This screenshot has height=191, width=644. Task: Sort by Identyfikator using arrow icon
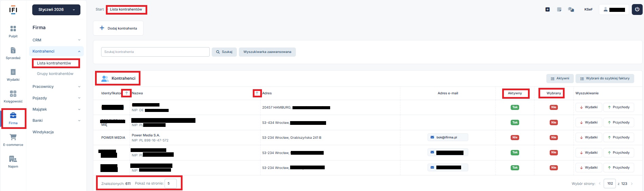click(x=127, y=93)
